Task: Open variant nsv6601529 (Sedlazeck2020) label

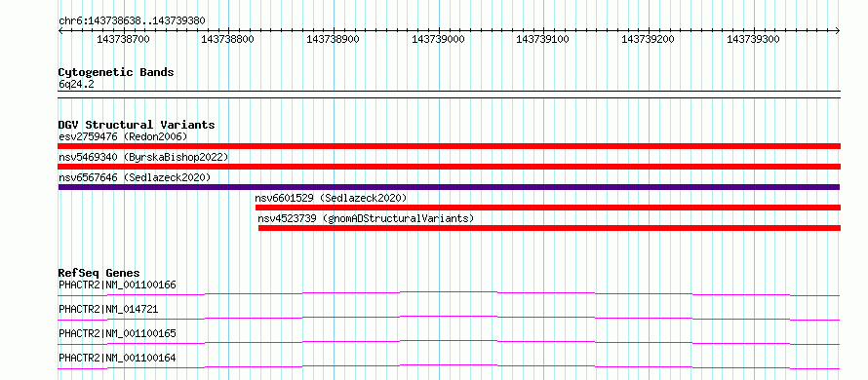Action: point(331,198)
